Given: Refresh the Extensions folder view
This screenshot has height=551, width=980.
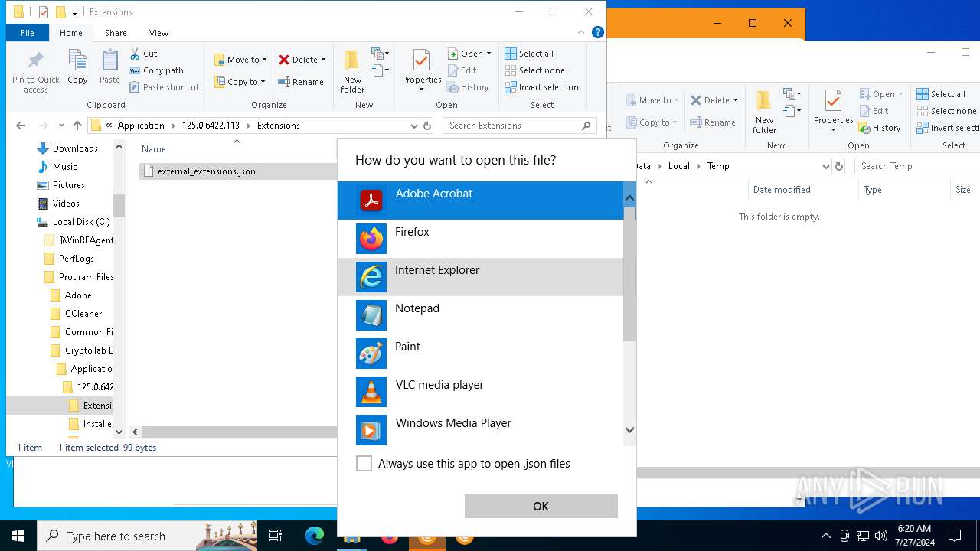Looking at the screenshot, I should [427, 126].
